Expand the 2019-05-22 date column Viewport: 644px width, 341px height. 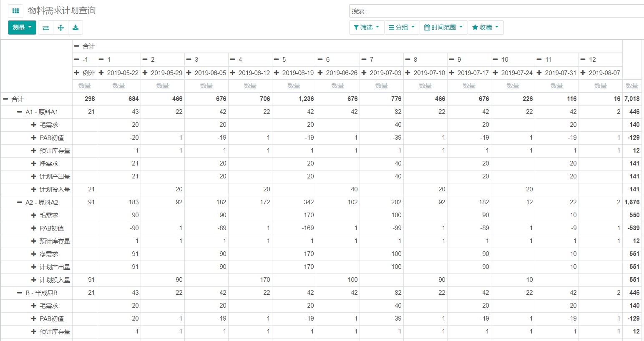[118, 73]
